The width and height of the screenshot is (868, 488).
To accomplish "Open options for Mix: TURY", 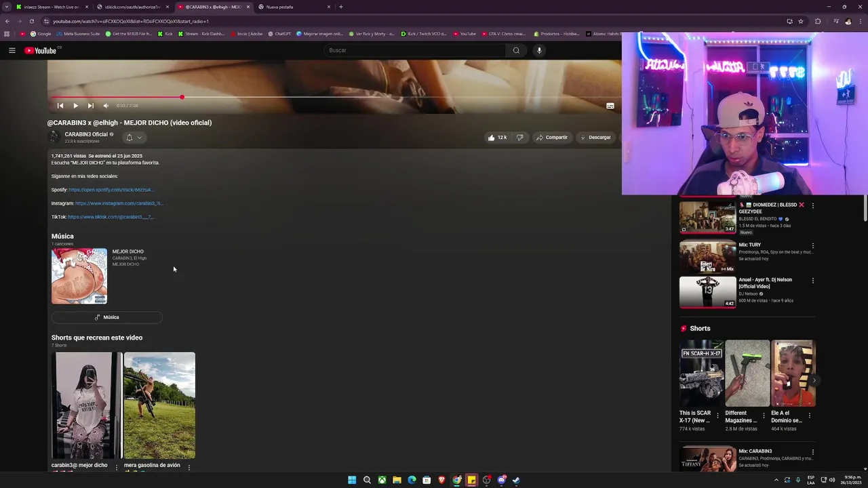I will coord(813,245).
